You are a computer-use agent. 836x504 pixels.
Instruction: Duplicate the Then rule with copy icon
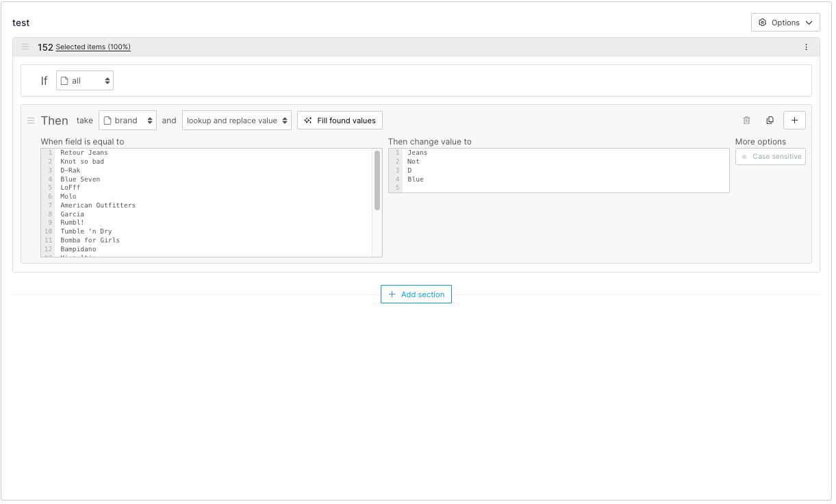click(770, 121)
